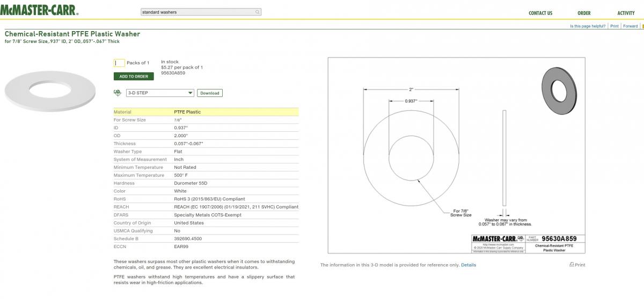Click part number 95630A859 under price

(173, 73)
